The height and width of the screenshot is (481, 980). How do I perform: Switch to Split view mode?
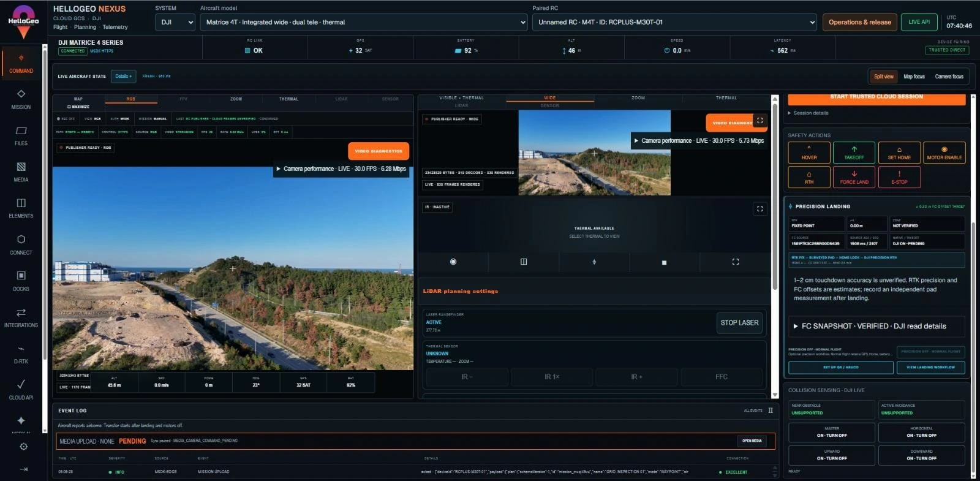[x=884, y=77]
